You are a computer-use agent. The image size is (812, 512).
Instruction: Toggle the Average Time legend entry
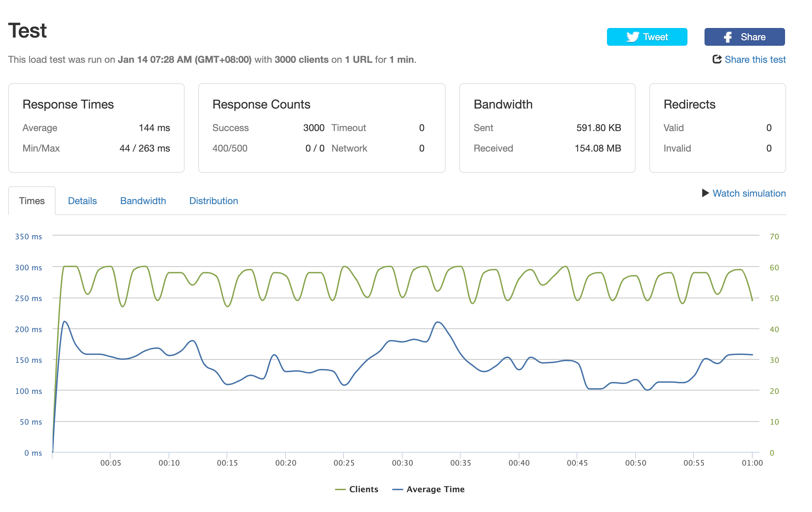[435, 489]
